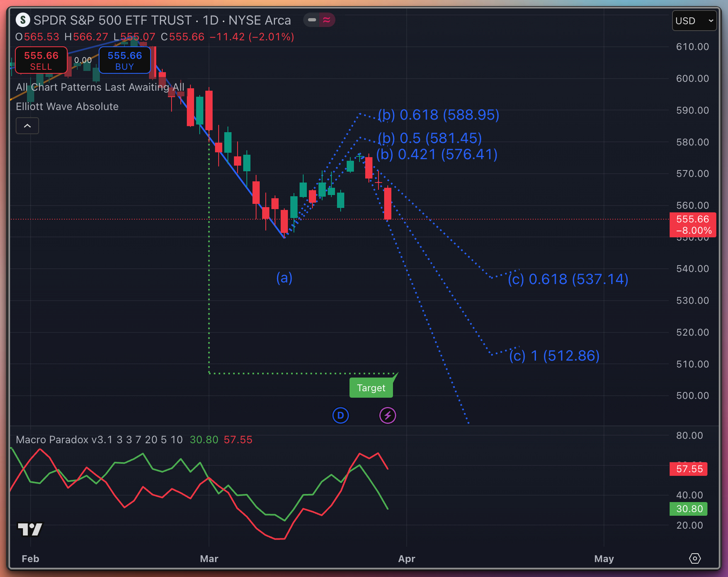
Task: Click the pink approximate-data indicator icon
Action: tap(326, 20)
